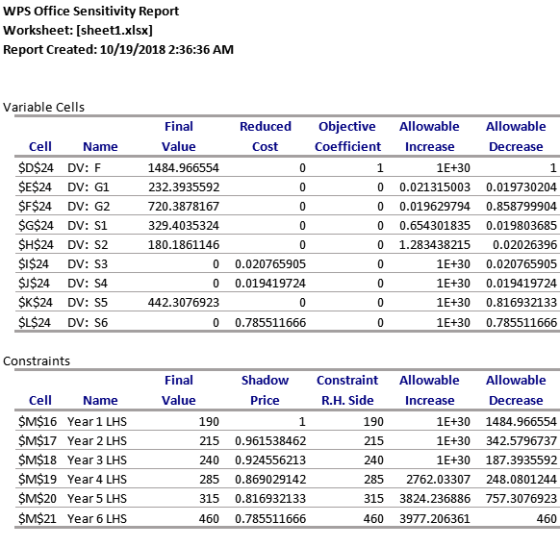Click allowable increase 0.654301835
The width and height of the screenshot is (560, 547).
(x=435, y=226)
